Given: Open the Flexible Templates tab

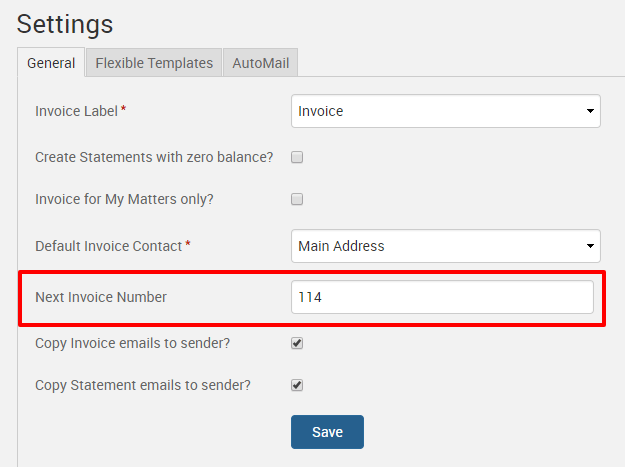Looking at the screenshot, I should (x=154, y=63).
